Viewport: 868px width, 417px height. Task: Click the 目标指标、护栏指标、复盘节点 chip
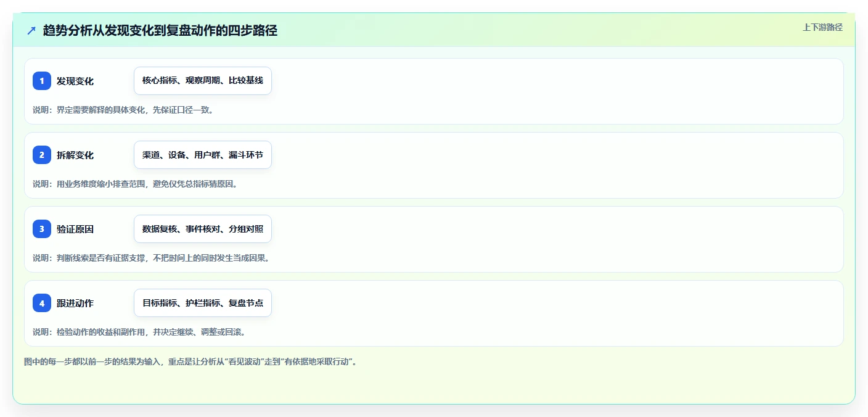[203, 303]
